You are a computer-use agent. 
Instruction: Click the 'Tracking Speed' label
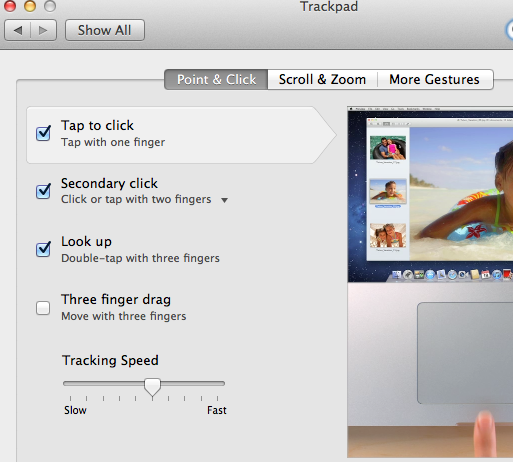110,360
